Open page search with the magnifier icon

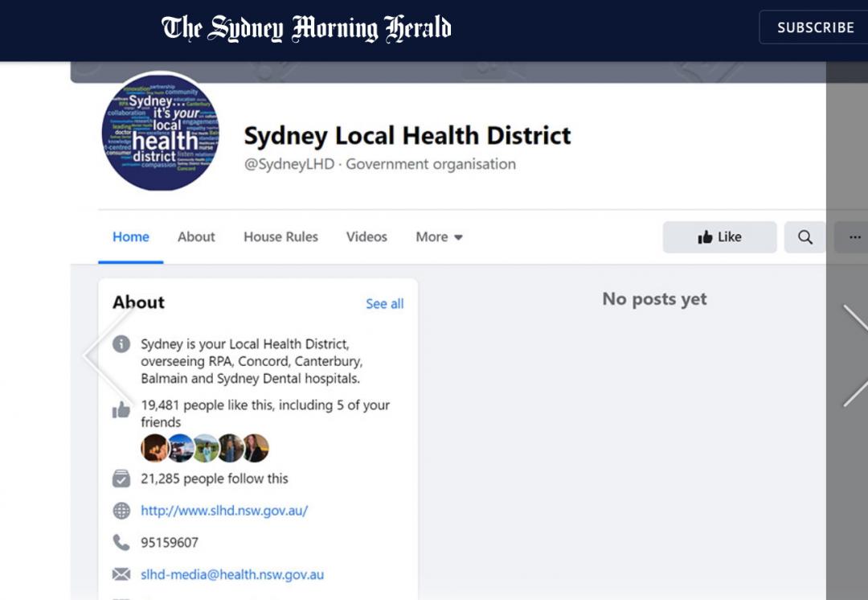pos(805,236)
